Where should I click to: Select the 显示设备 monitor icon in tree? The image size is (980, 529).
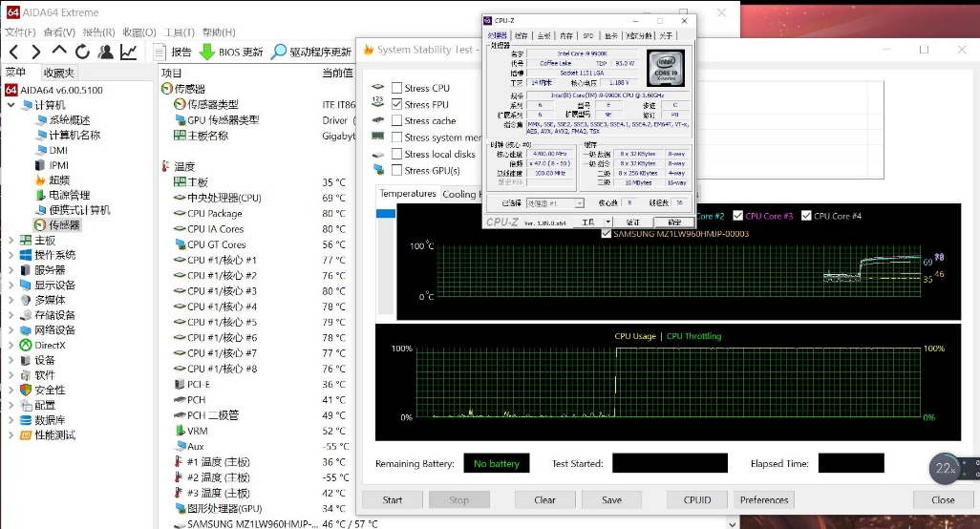point(26,285)
